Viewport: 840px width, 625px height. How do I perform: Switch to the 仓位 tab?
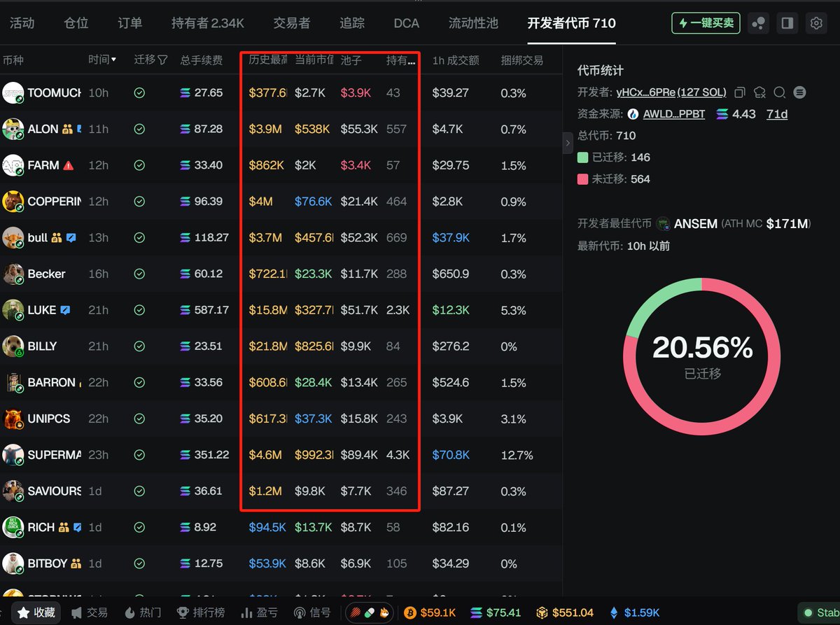76,23
